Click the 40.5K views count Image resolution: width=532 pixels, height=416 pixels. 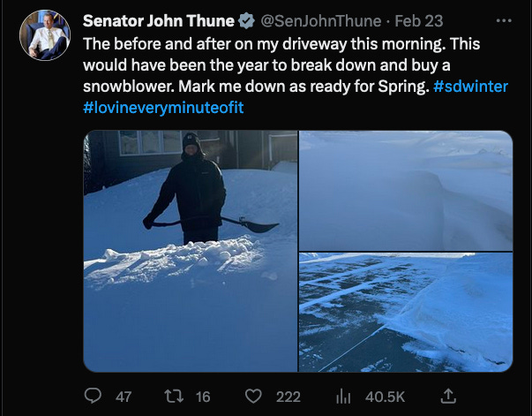point(385,397)
